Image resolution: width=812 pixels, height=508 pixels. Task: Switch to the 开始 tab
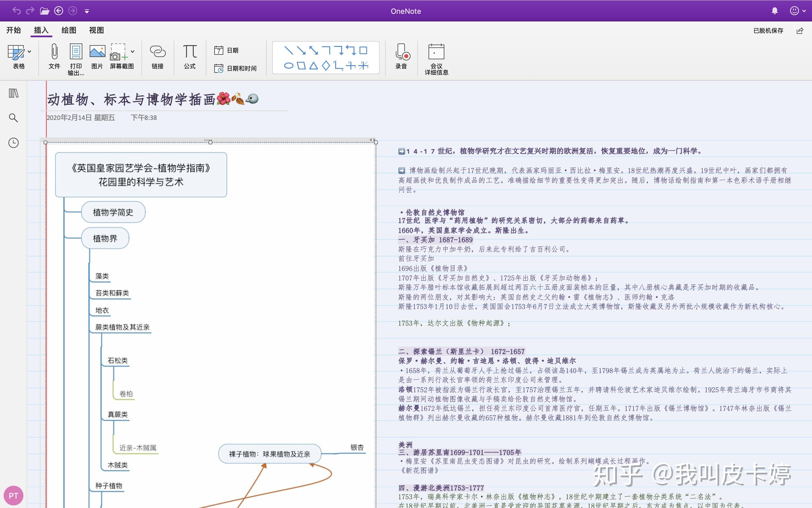[14, 30]
